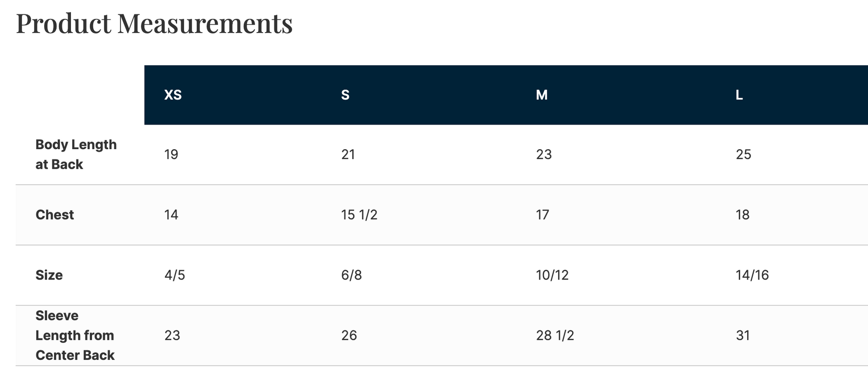Click the L body length value 25
868x376 pixels.
[744, 155]
